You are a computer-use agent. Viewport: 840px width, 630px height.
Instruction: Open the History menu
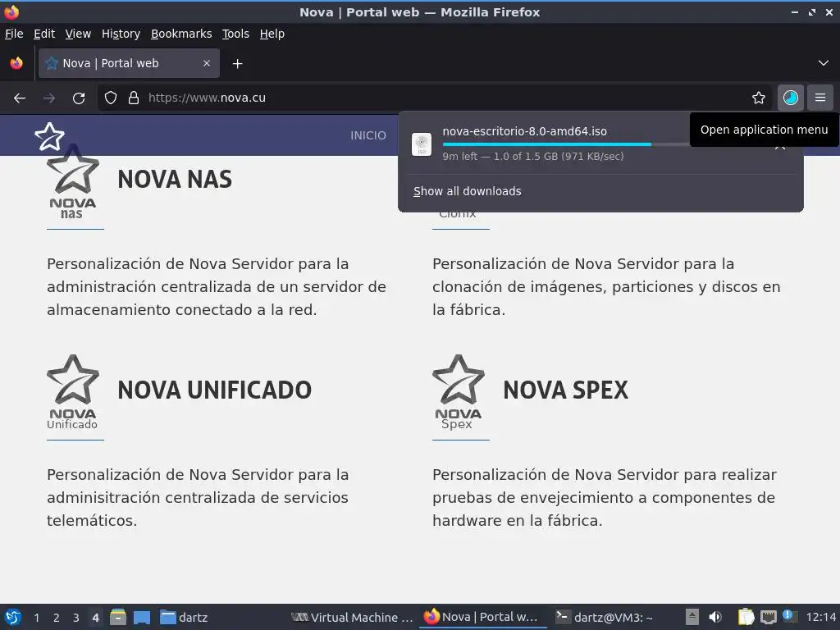pos(121,34)
